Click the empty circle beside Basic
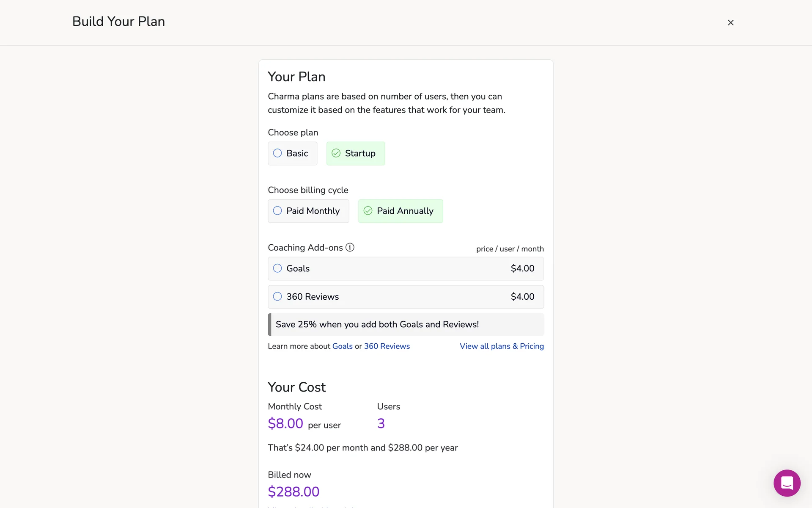The width and height of the screenshot is (812, 508). [277, 153]
